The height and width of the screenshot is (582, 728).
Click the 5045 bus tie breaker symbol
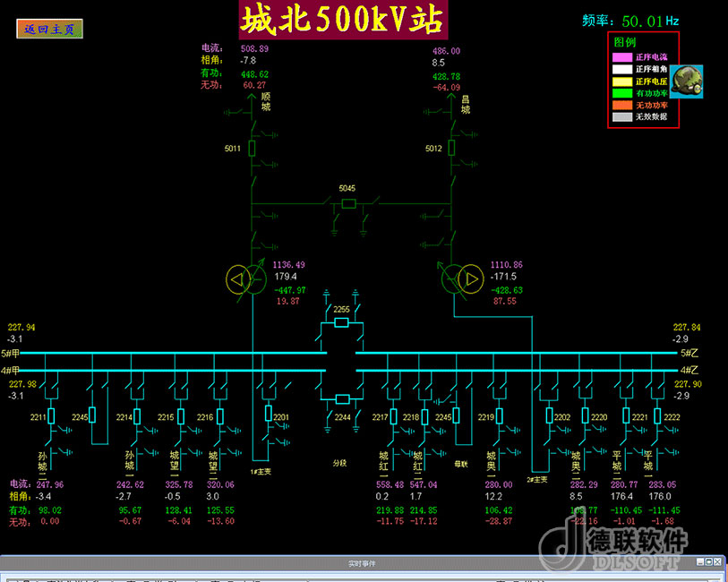click(348, 204)
